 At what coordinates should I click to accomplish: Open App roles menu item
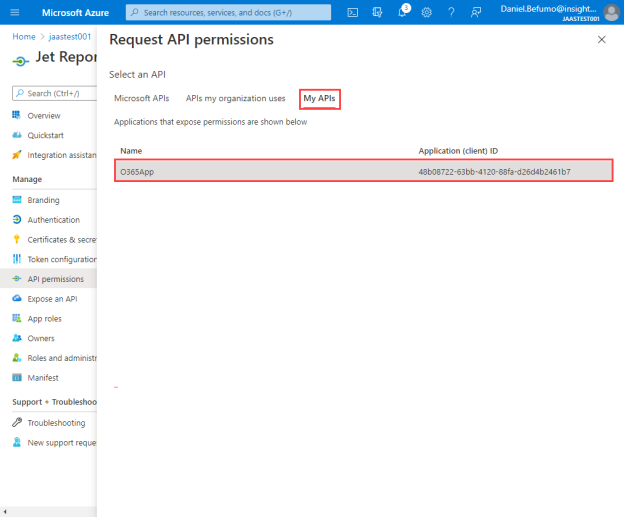[x=45, y=318]
